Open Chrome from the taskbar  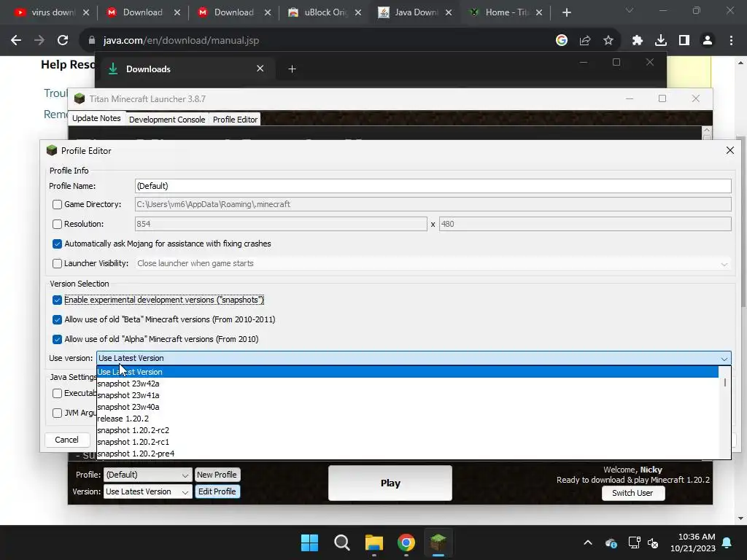(406, 542)
